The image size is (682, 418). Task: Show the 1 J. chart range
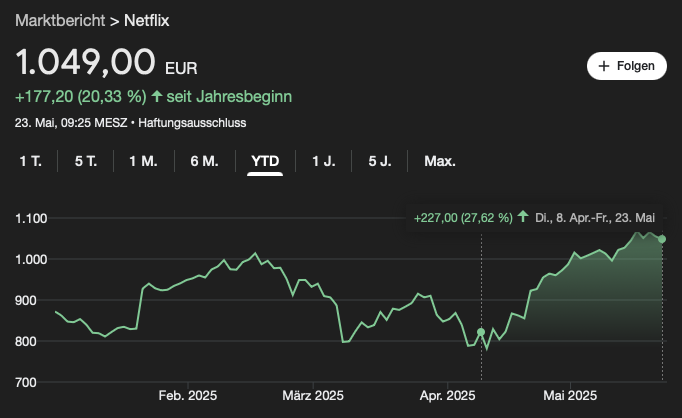(x=324, y=161)
